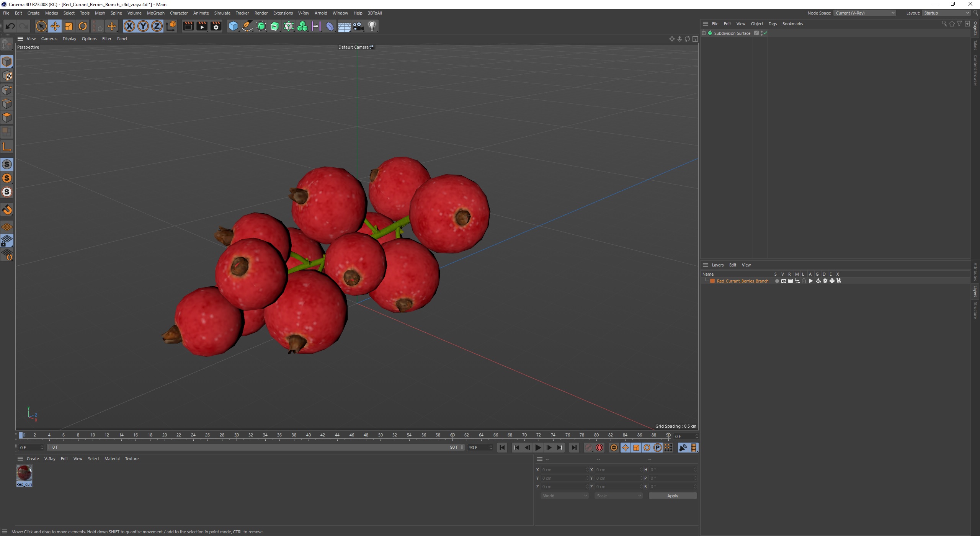980x536 pixels.
Task: Open Layers panel hamburger menu
Action: tap(705, 265)
